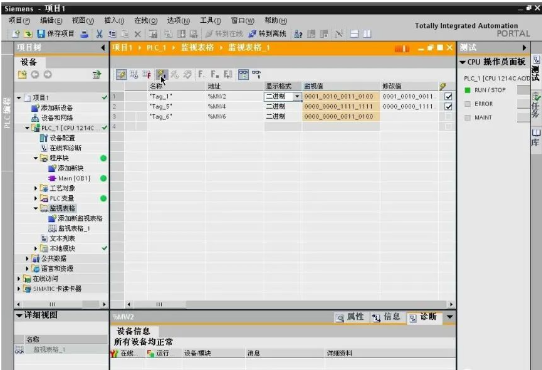Click the Monitor all icon in watch toolbar

point(243,74)
